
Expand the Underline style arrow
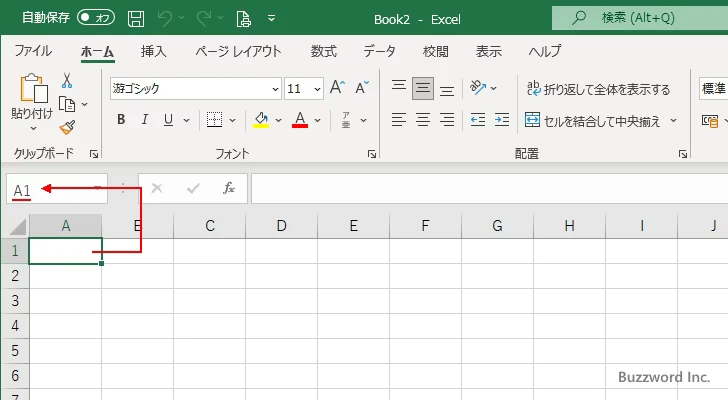pyautogui.click(x=186, y=120)
